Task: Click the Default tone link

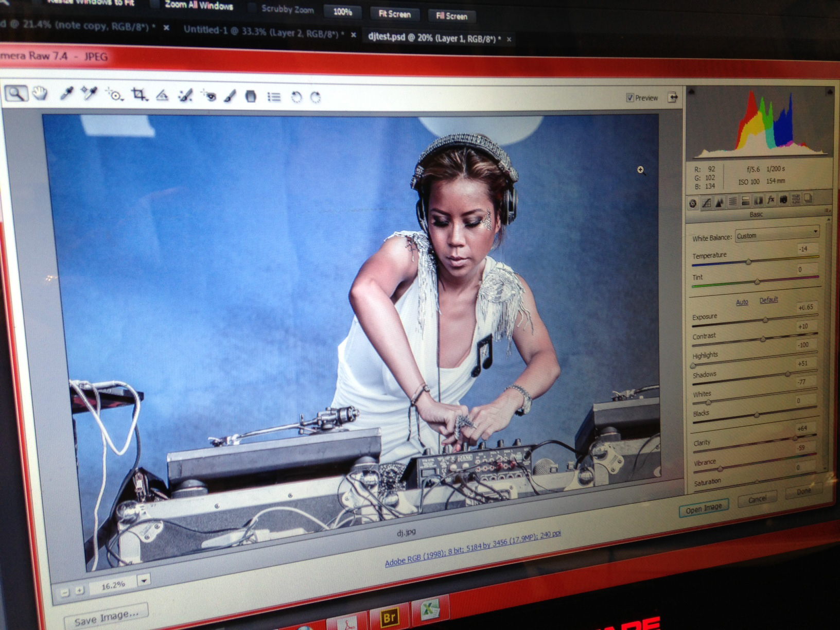Action: coord(768,300)
